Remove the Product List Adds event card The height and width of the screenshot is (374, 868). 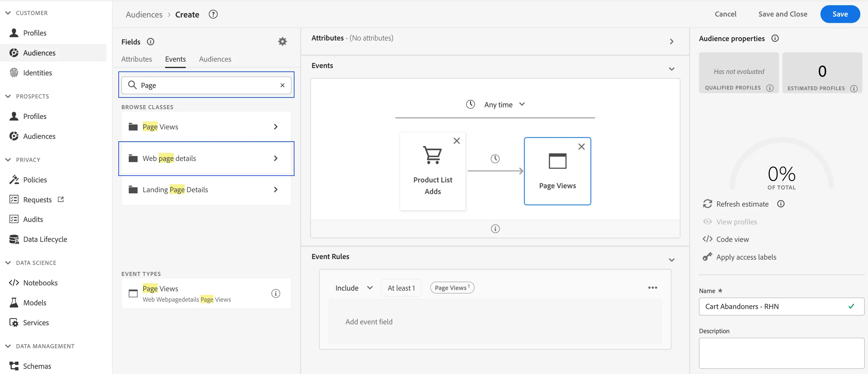(457, 141)
